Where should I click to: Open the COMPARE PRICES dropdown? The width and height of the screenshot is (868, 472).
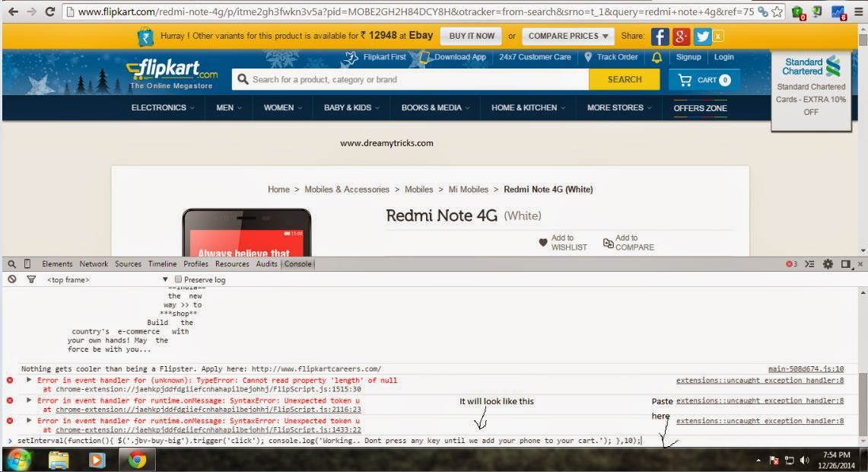coord(568,36)
